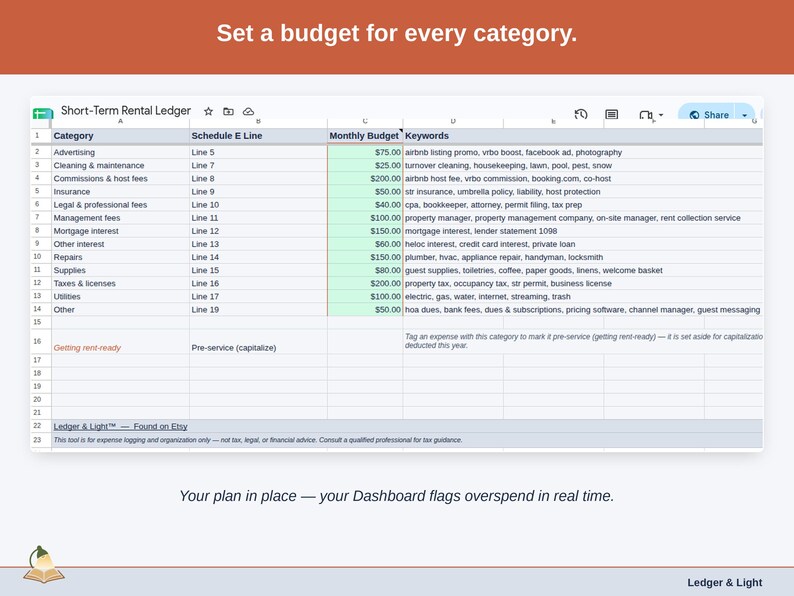794x596 pixels.
Task: Select the keywords cell starting 'cpa, bookkeeper'
Action: (583, 205)
